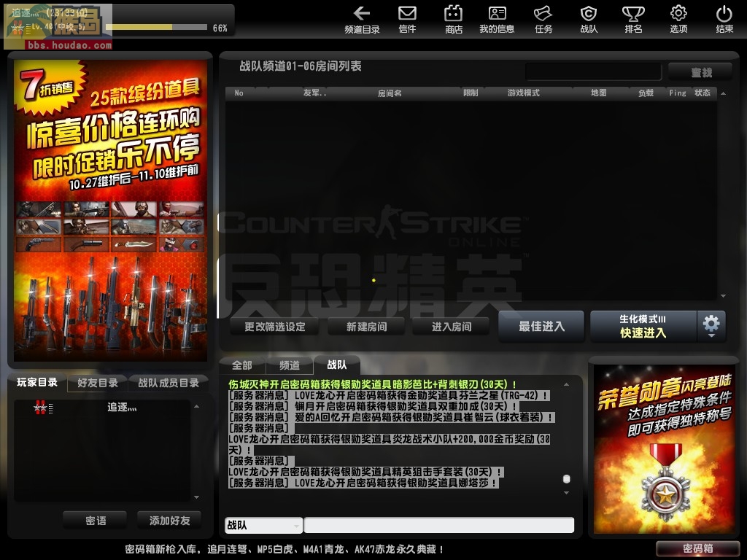This screenshot has height=560, width=747.
Task: Create a new room (新建房间)
Action: pos(366,327)
